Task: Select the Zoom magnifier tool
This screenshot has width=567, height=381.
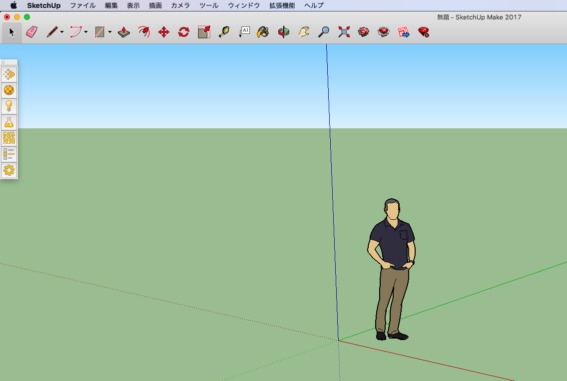Action: (x=323, y=32)
